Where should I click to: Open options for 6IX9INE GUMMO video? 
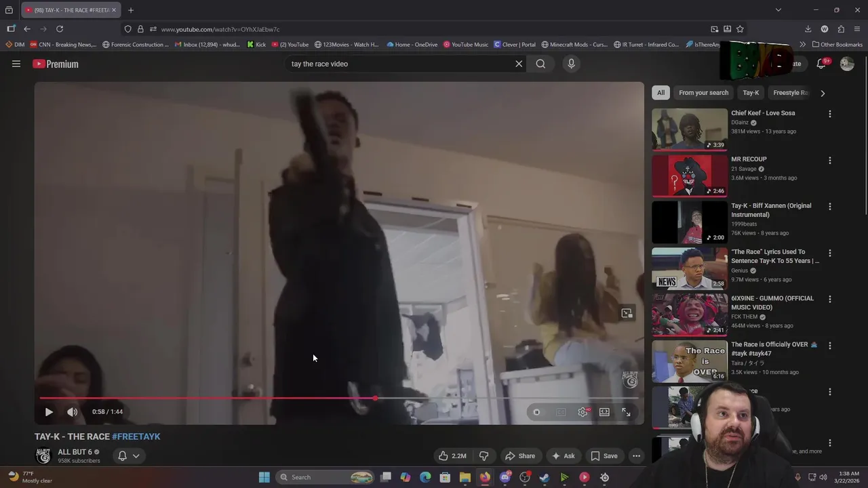pyautogui.click(x=829, y=299)
